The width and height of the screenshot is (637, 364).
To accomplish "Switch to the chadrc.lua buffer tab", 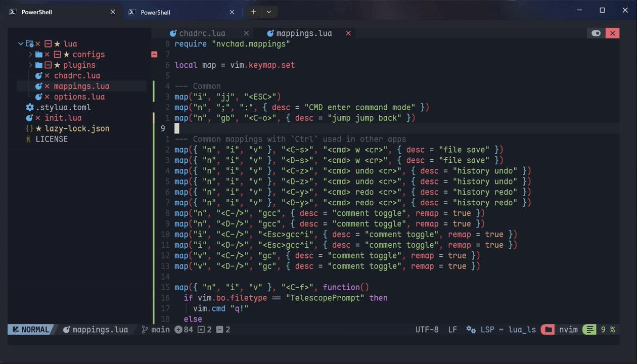I will click(202, 33).
